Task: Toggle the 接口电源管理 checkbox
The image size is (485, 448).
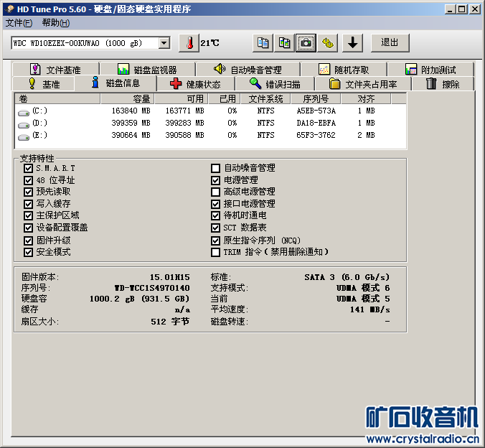Action: tap(215, 204)
